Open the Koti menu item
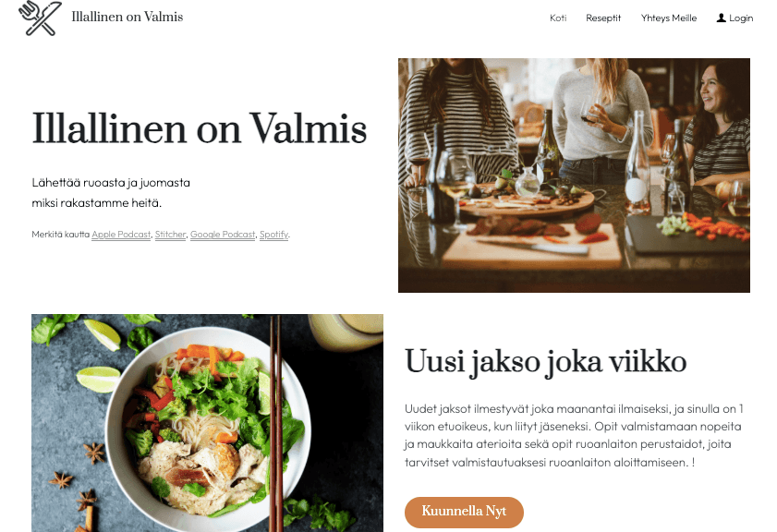This screenshot has height=532, width=777. [558, 18]
